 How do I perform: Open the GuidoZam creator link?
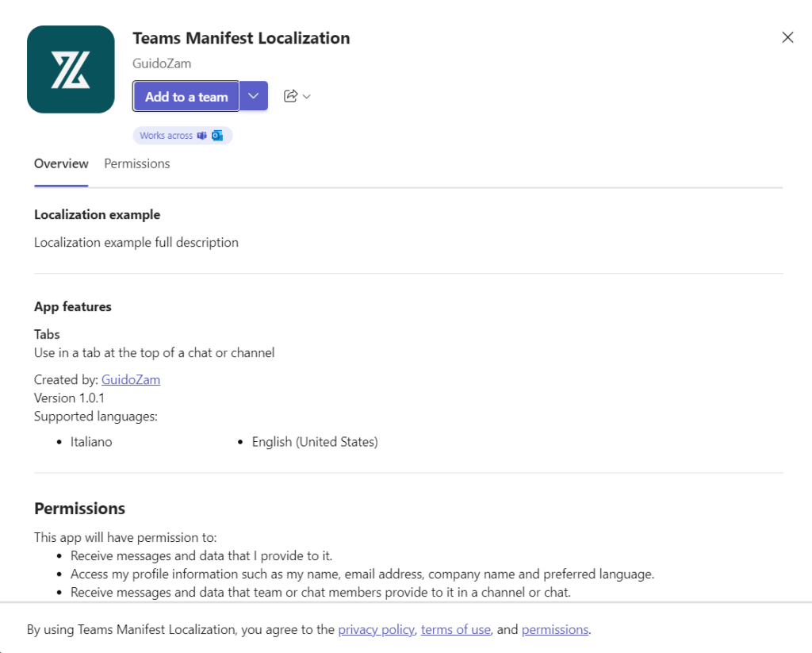(x=131, y=379)
